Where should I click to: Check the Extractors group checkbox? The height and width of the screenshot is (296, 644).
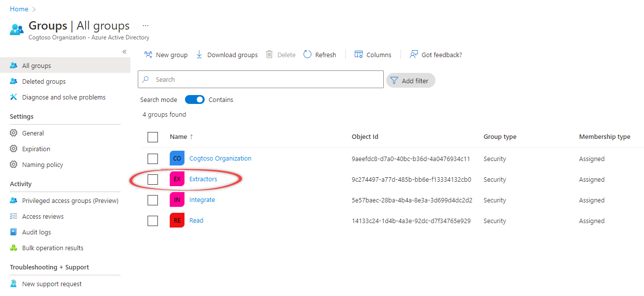[x=153, y=179]
